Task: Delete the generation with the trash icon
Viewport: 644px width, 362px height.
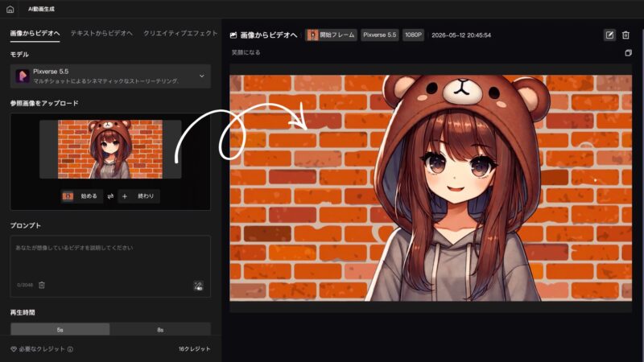Action: pos(625,35)
